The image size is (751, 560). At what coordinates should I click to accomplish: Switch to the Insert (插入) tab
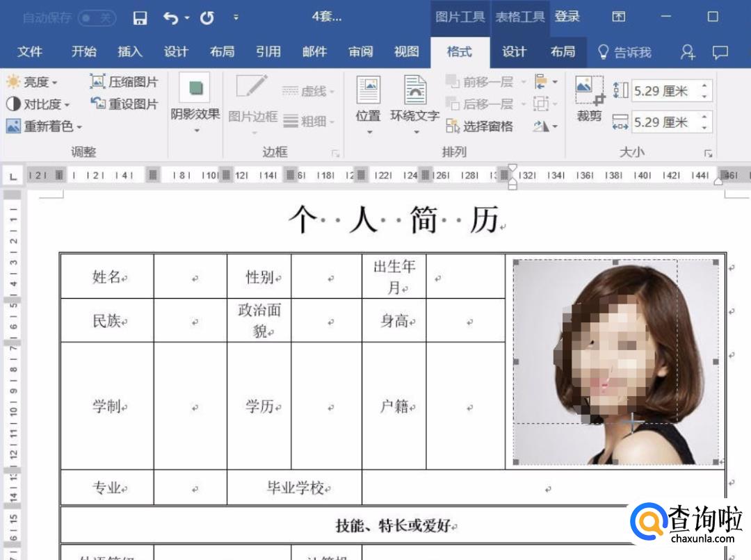click(130, 52)
